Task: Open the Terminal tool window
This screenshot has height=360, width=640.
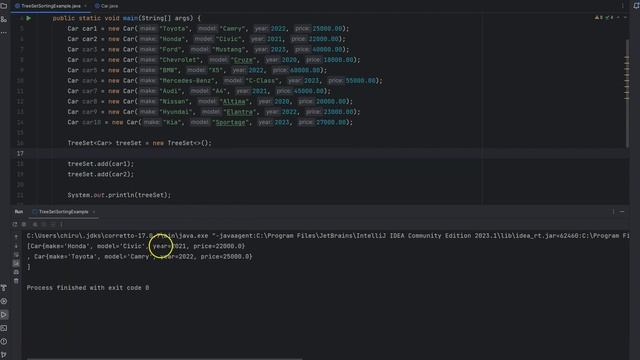Action: coord(4,328)
